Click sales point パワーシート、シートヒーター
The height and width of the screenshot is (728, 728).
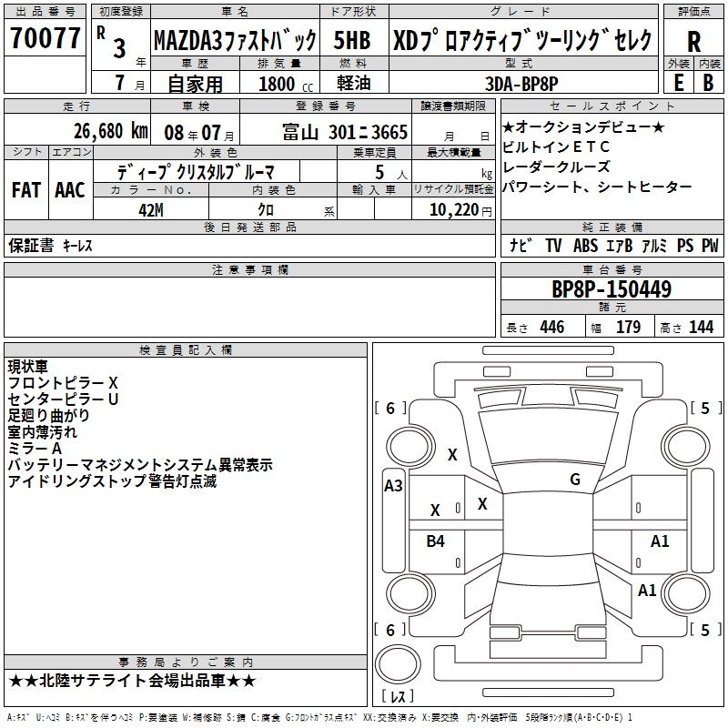pyautogui.click(x=597, y=187)
